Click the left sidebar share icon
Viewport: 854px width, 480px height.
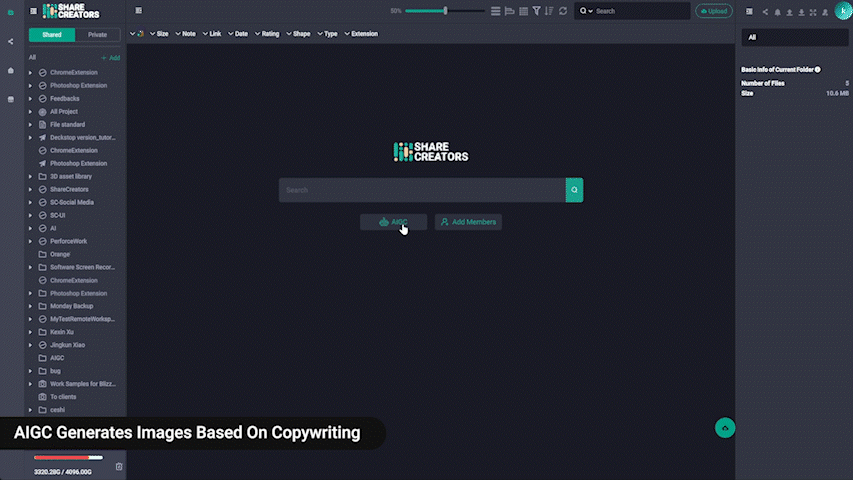pyautogui.click(x=10, y=41)
